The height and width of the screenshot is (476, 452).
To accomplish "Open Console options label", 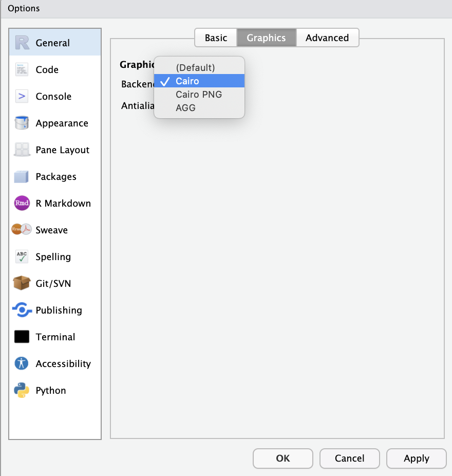I will click(x=54, y=96).
